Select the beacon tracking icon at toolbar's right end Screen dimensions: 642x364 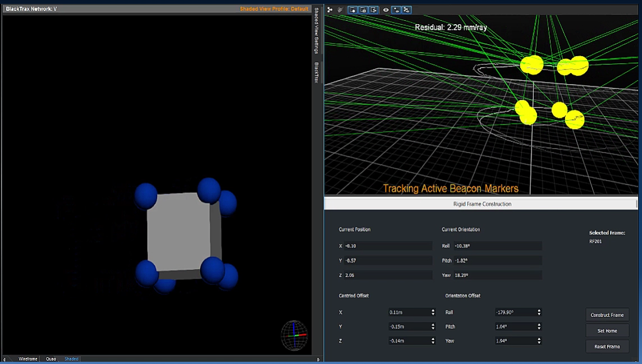[406, 10]
